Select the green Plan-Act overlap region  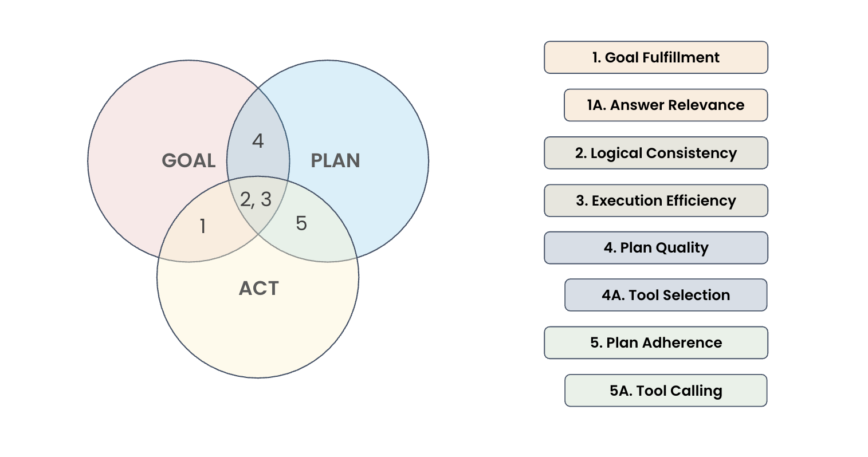321,241
